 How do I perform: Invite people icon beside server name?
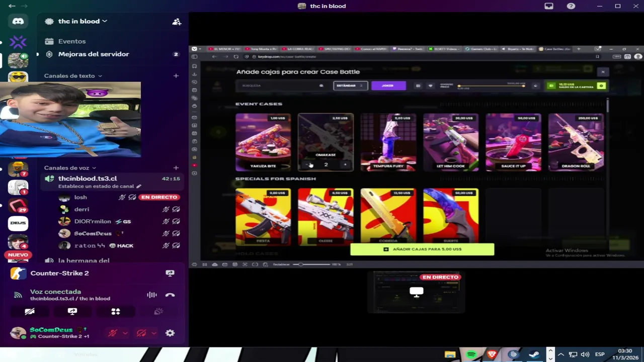[x=177, y=22]
